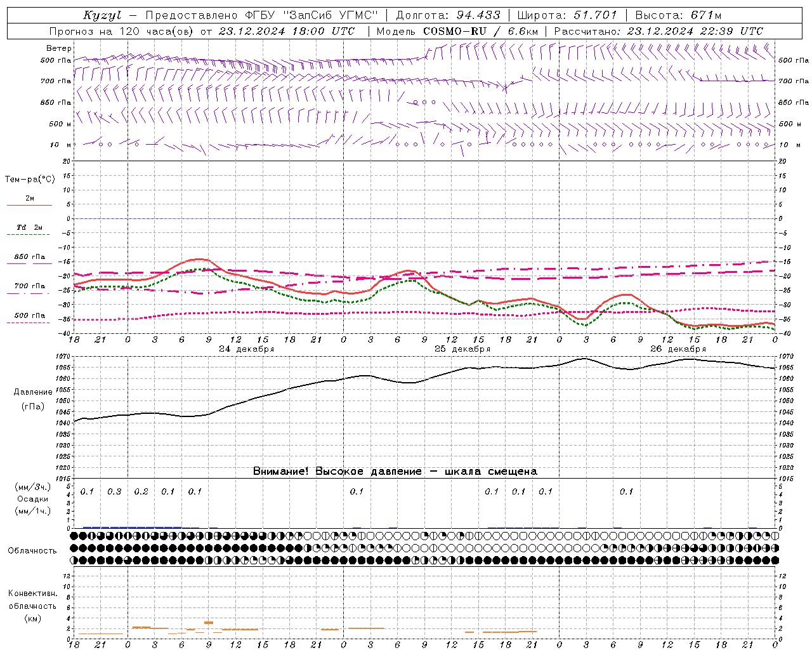The height and width of the screenshot is (650, 812).
Task: Click the (гПа) unit label under Давление
Action: 33,407
